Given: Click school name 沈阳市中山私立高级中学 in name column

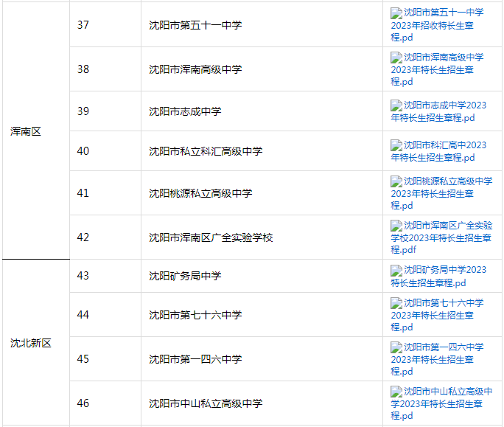Looking at the screenshot, I should [206, 403].
